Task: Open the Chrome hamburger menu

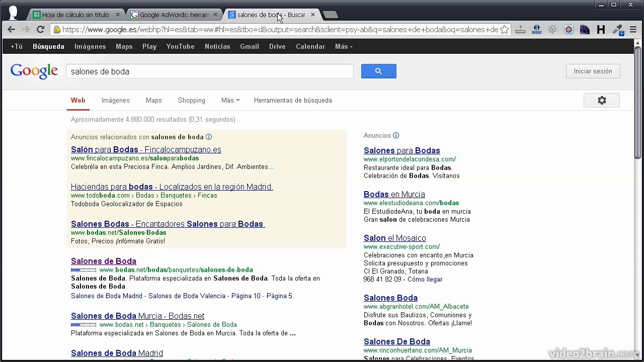Action: click(633, 30)
